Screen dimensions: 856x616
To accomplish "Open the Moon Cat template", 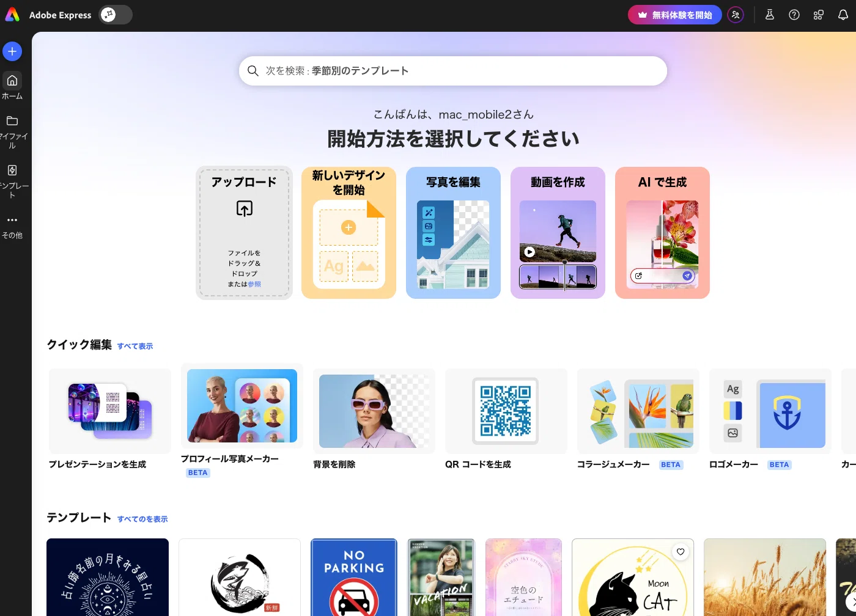I will point(633,577).
